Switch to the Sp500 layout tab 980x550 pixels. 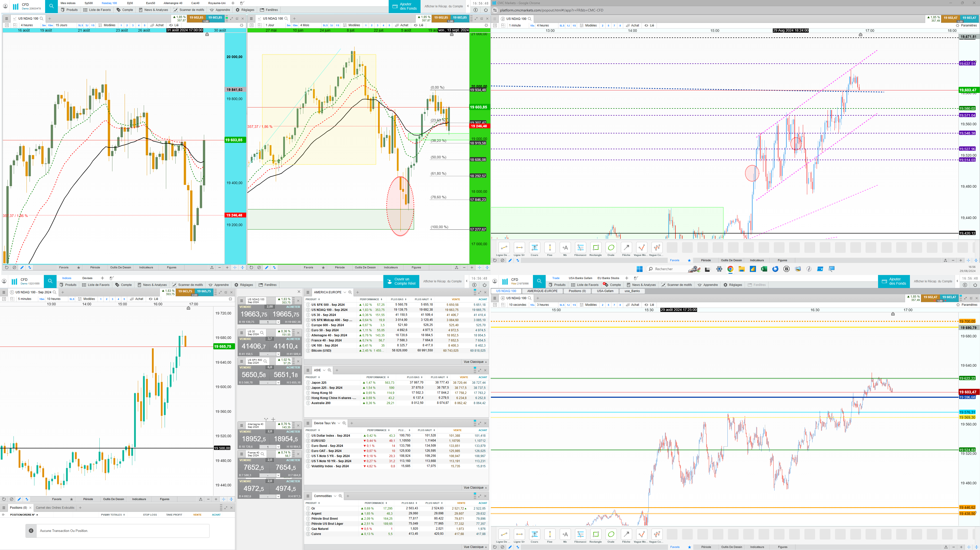point(89,3)
